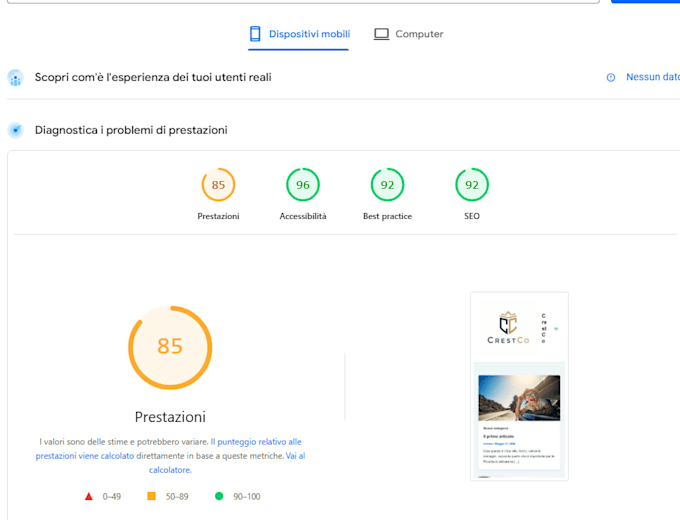The width and height of the screenshot is (680, 520).
Task: Click the Scopri com'è l'esperienza heading
Action: (153, 77)
